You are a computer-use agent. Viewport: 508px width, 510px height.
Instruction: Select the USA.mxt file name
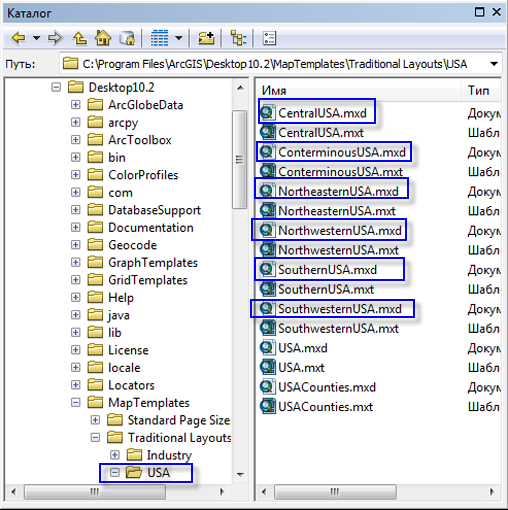pyautogui.click(x=301, y=368)
